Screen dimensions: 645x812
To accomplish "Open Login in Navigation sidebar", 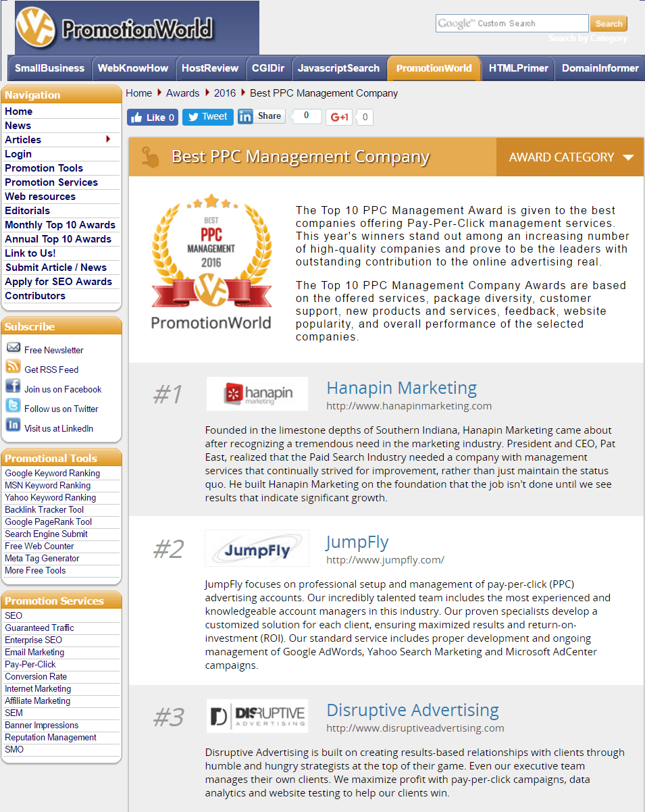I will coord(18,154).
